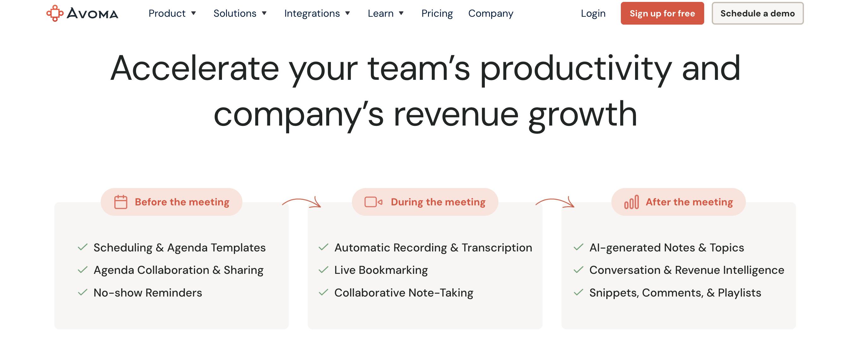
Task: Go to the Pricing page
Action: pos(437,14)
